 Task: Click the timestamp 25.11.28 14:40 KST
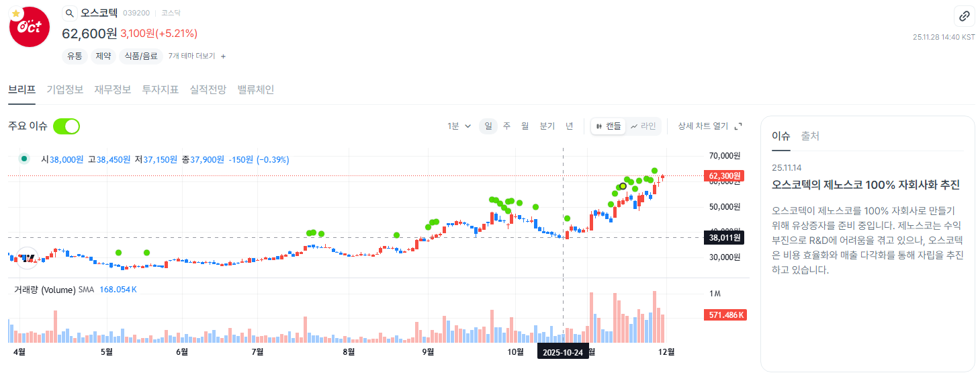tap(944, 37)
